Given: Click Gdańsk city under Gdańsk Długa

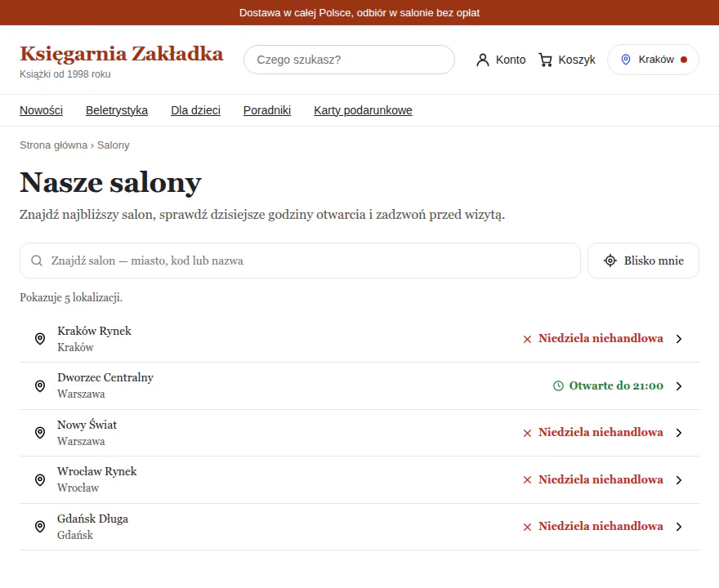Looking at the screenshot, I should [74, 535].
